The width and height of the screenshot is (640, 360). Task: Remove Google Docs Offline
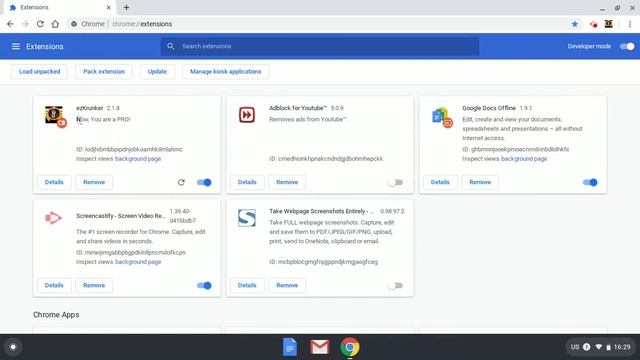point(480,182)
